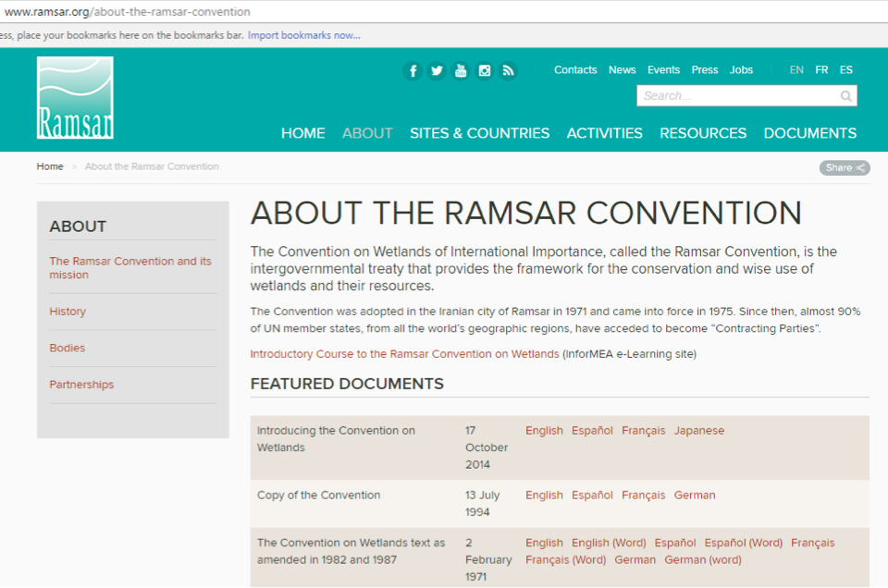The height and width of the screenshot is (588, 888).
Task: Click the Share button
Action: (x=845, y=167)
